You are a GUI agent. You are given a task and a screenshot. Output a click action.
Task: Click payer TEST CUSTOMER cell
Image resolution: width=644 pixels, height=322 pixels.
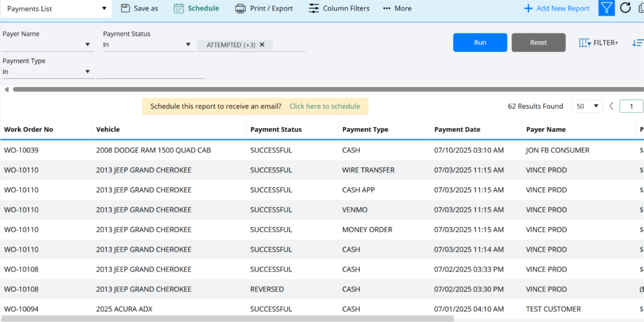(553, 309)
